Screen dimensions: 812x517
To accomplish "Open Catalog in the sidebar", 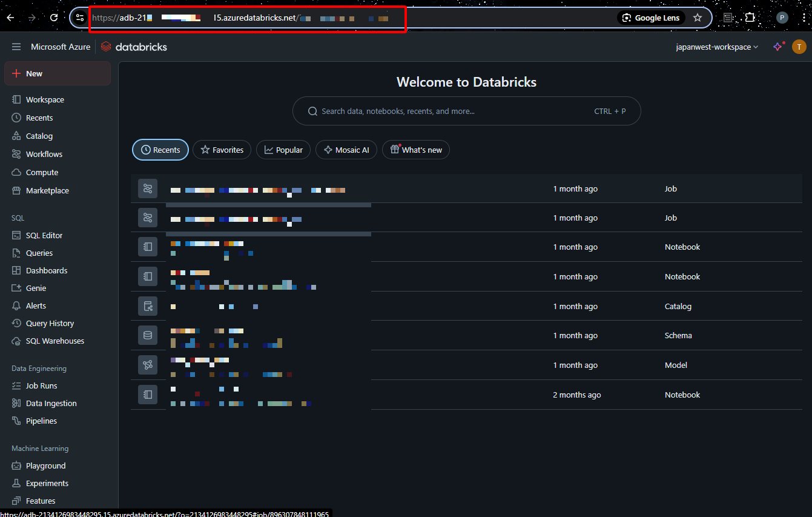I will point(39,136).
